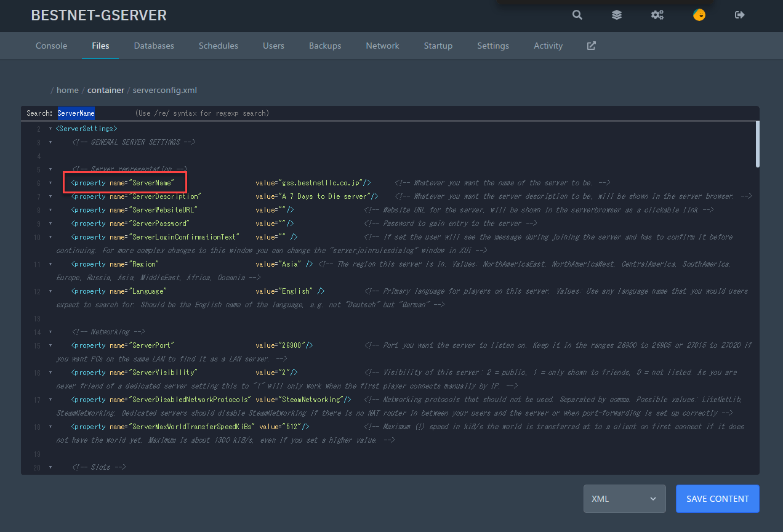Toggle fold arrow on line 6

pos(50,183)
